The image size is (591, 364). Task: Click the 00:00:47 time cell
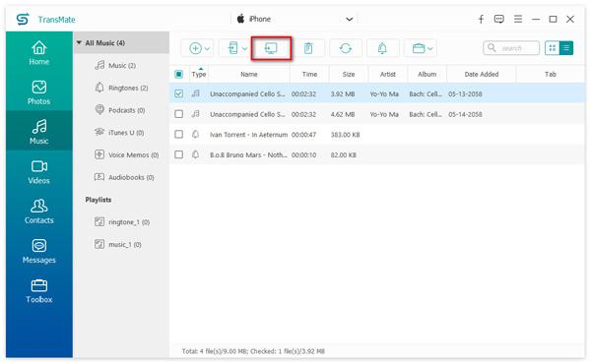point(303,135)
